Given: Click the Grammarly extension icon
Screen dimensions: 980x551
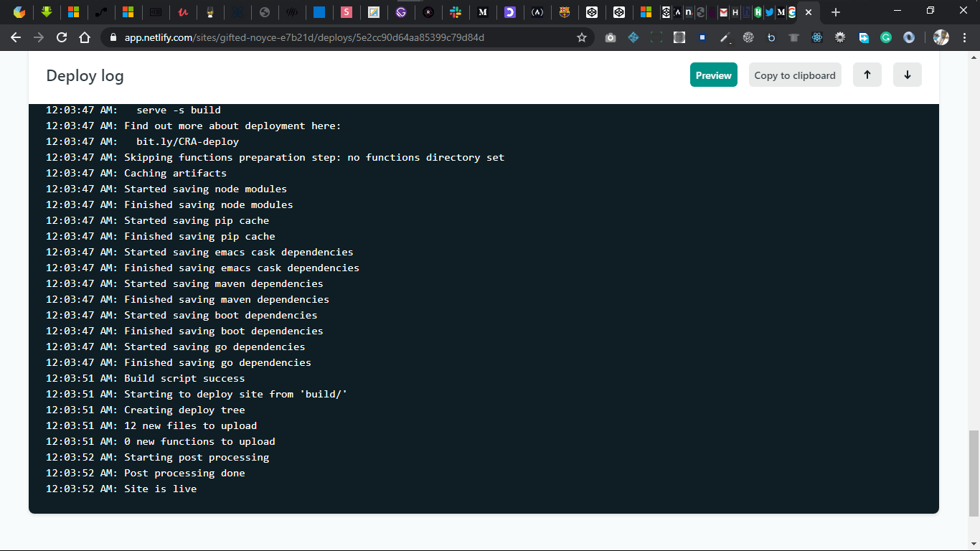Looking at the screenshot, I should (886, 38).
